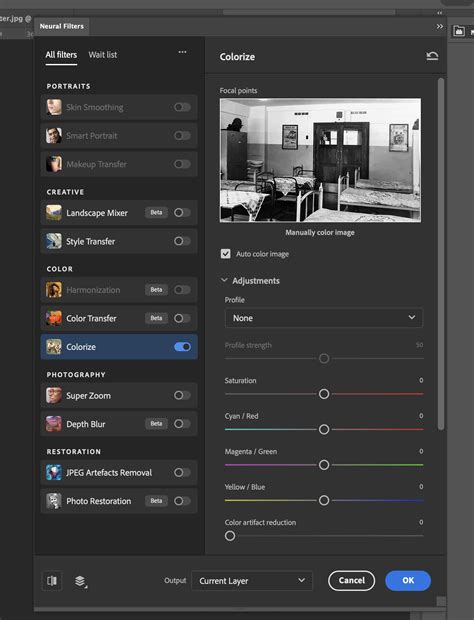The image size is (474, 620).
Task: Turn on the Style Transfer toggle
Action: (x=182, y=241)
